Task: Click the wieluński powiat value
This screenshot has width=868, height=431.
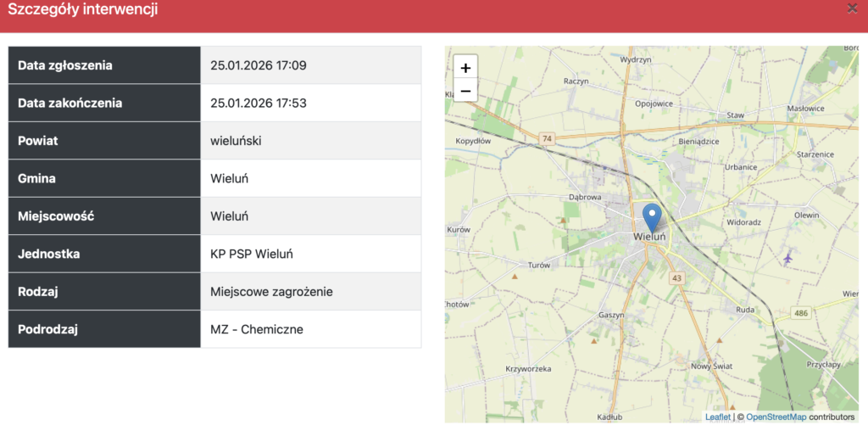Action: tap(236, 141)
